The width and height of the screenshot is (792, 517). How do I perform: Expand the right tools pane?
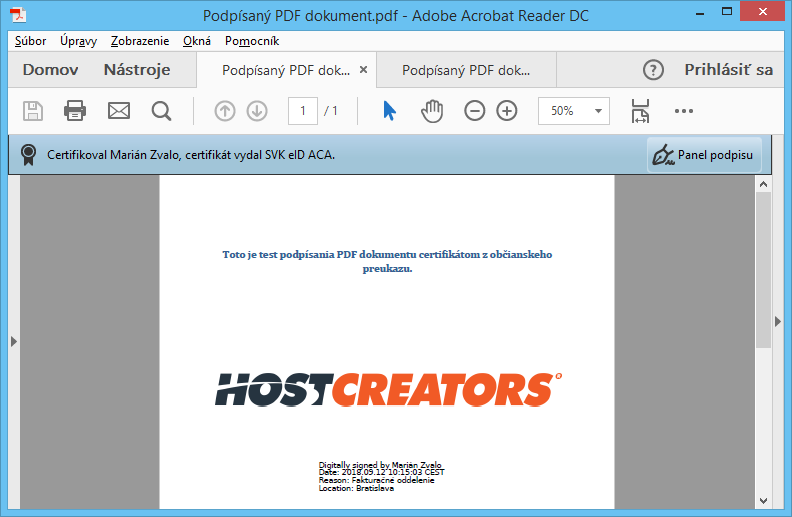(778, 321)
